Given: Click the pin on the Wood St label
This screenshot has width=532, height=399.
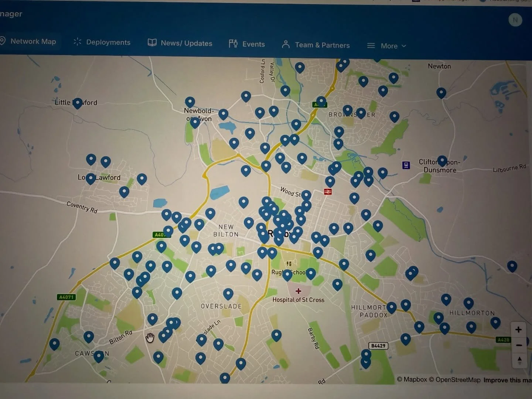Looking at the screenshot, I should click(306, 195).
